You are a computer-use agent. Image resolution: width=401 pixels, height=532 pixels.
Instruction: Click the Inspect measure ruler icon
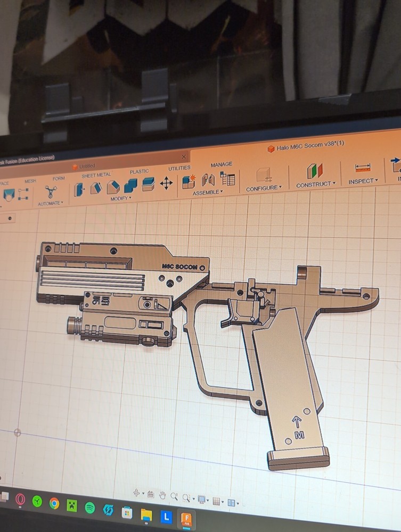[363, 168]
